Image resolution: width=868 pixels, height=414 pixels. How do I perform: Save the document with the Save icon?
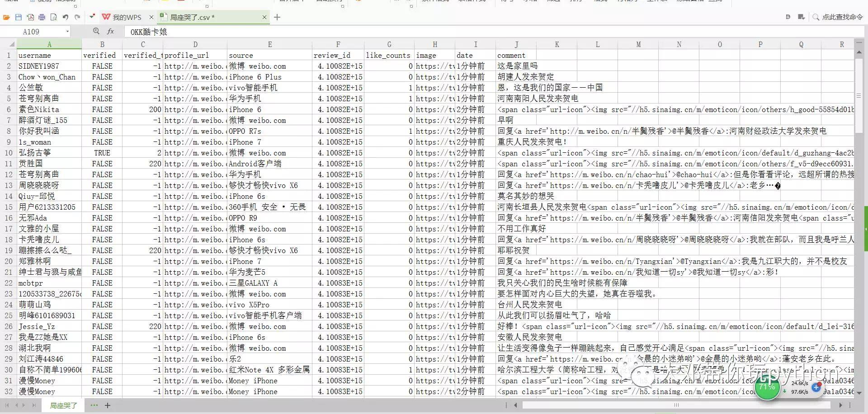click(18, 17)
